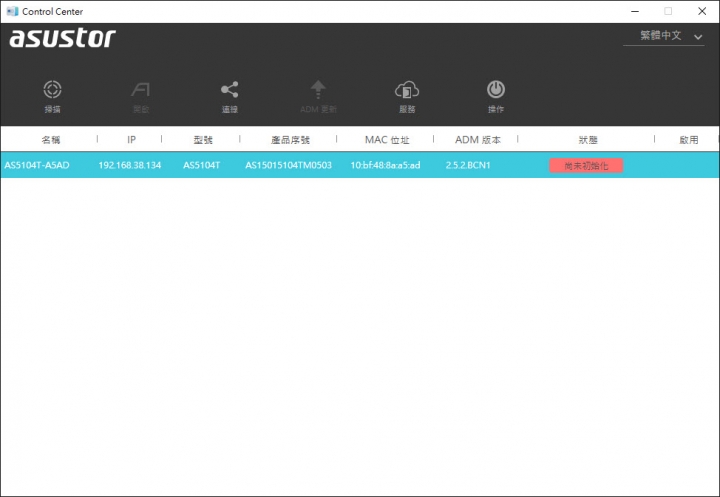Close the Control Center window
720x497 pixels.
click(702, 11)
